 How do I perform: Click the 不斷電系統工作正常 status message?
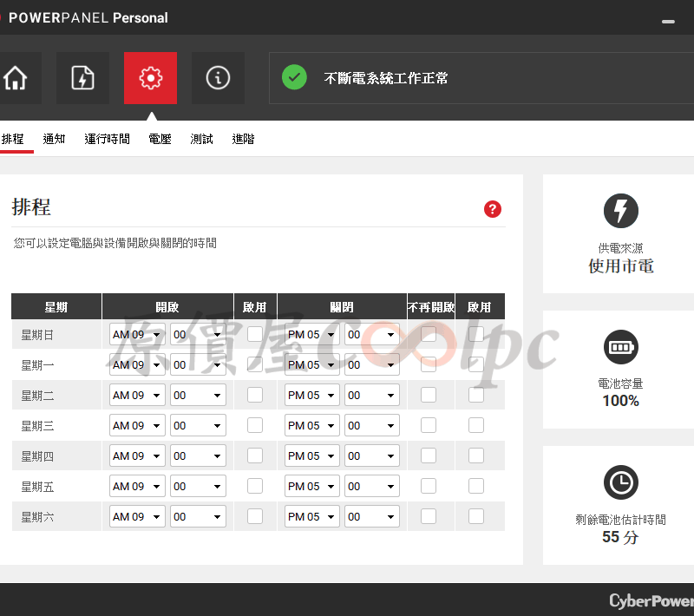pos(385,78)
